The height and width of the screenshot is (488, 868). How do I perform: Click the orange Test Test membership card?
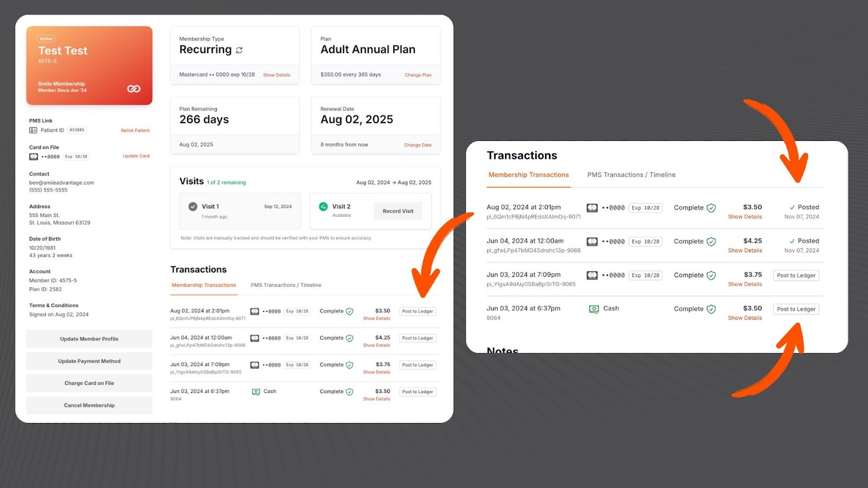point(90,66)
